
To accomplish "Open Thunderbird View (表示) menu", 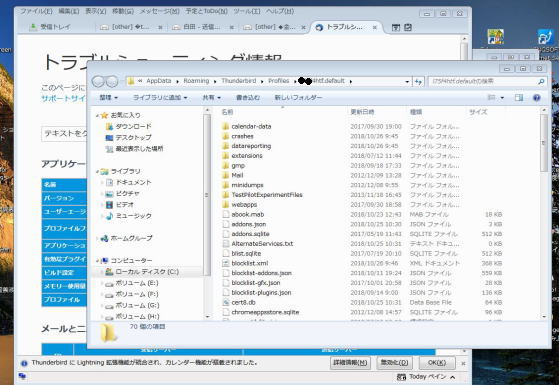I will click(x=96, y=11).
